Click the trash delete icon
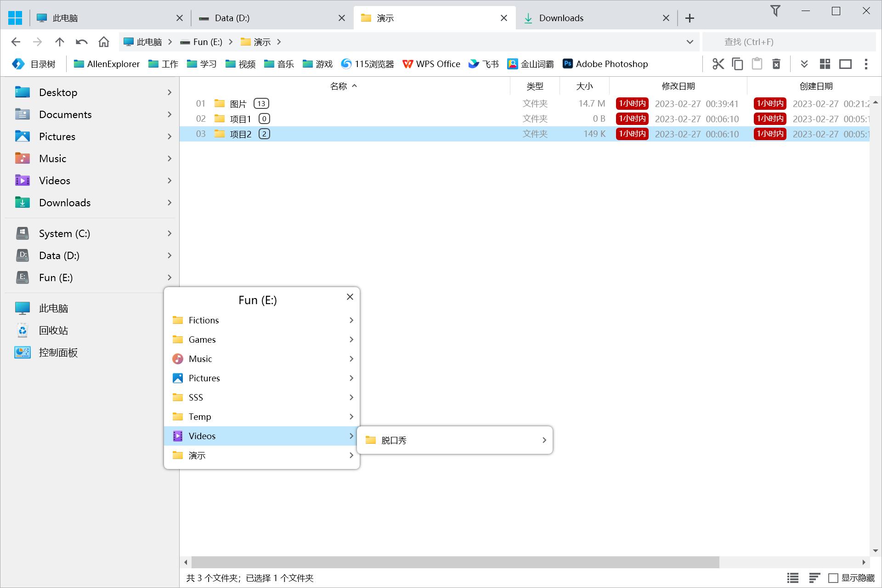 pos(776,64)
